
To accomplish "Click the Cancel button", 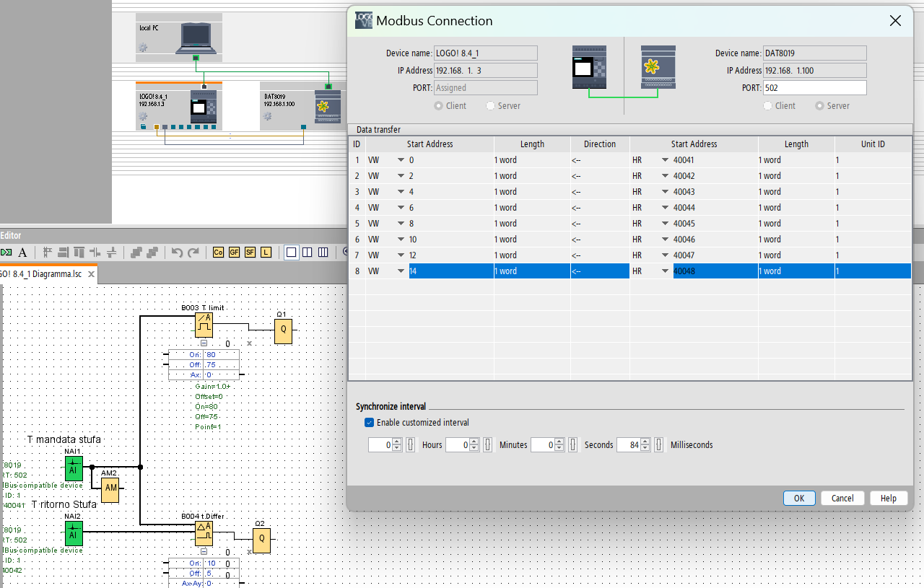I will (x=842, y=499).
